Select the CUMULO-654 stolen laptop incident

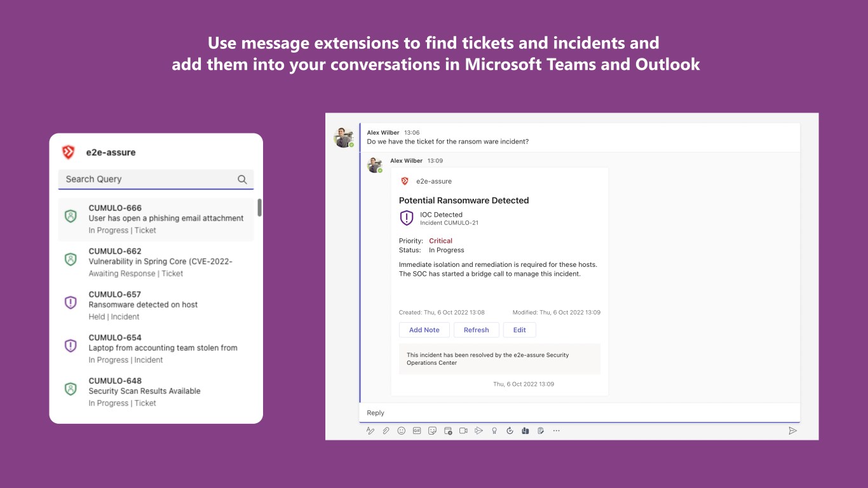pyautogui.click(x=156, y=349)
